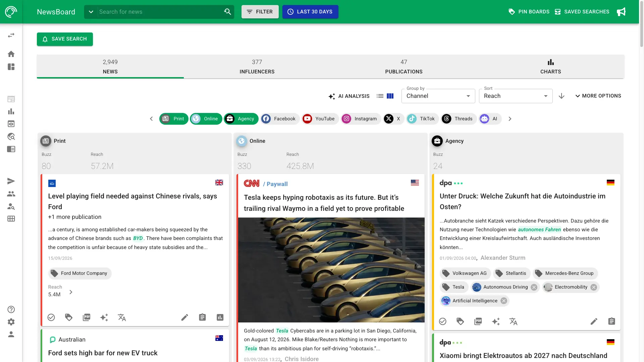The width and height of the screenshot is (644, 362).
Task: Show next channel chips arrow
Action: point(510,119)
